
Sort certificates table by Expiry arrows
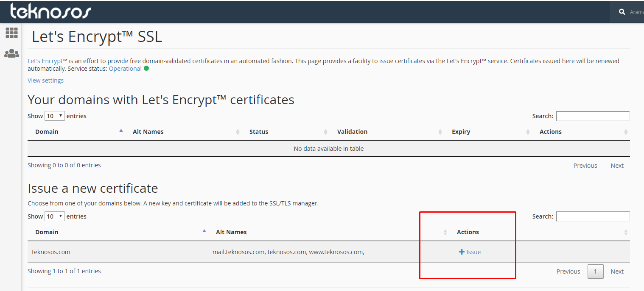[x=528, y=132]
